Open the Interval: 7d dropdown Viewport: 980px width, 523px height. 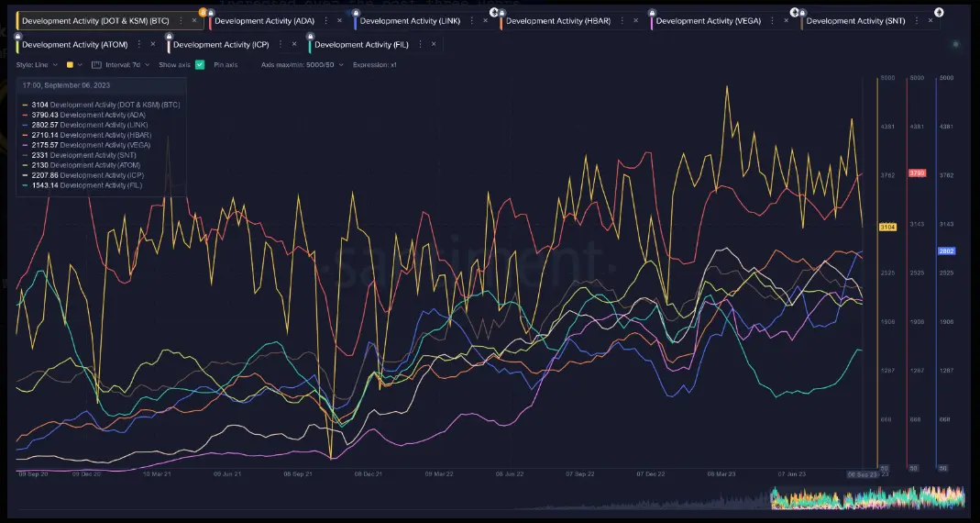(127, 64)
